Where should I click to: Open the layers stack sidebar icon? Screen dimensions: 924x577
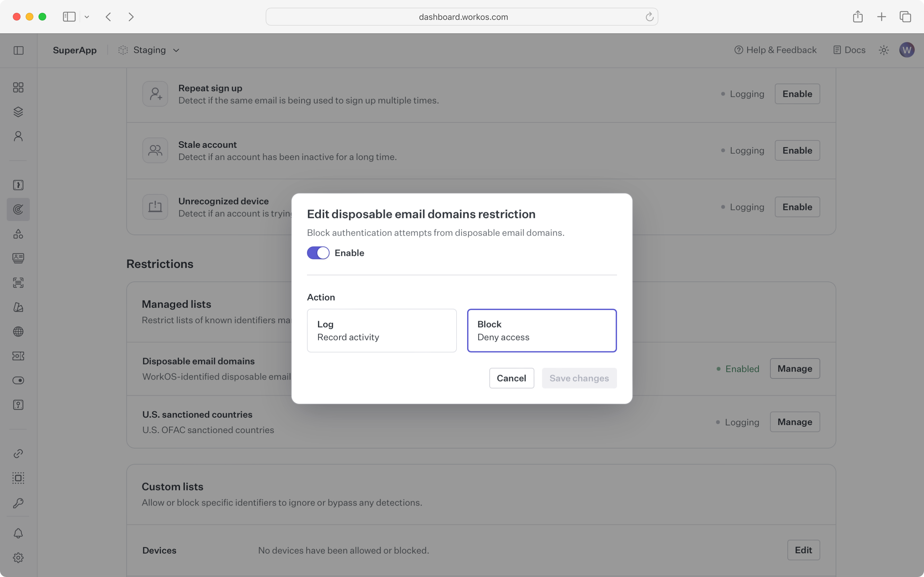tap(18, 112)
